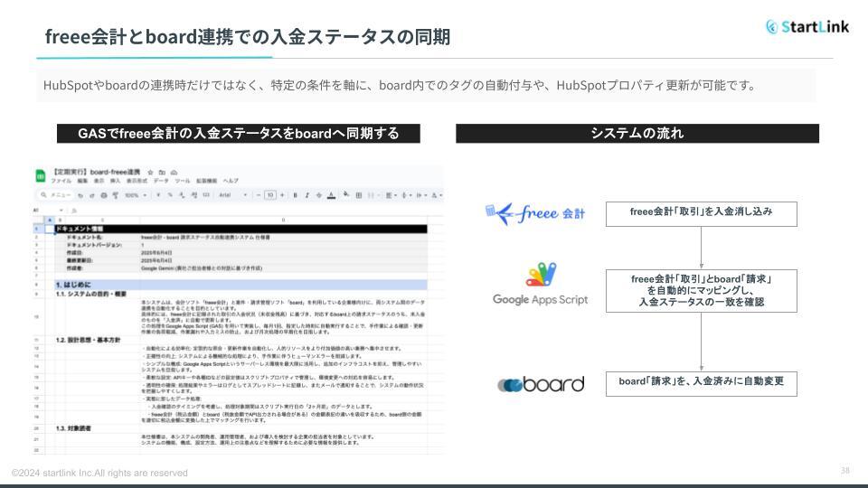Viewport: 868px width, 488px height.
Task: Click the move-to-folder icon beside the title
Action: (x=162, y=173)
